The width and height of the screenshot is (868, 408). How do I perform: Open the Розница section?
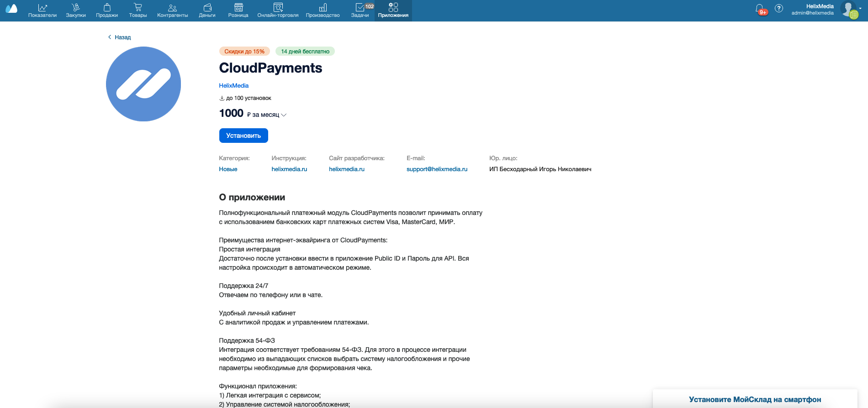point(238,10)
